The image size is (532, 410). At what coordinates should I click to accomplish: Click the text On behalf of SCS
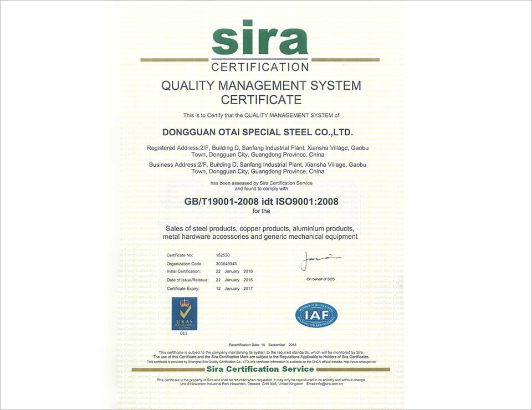pyautogui.click(x=320, y=279)
